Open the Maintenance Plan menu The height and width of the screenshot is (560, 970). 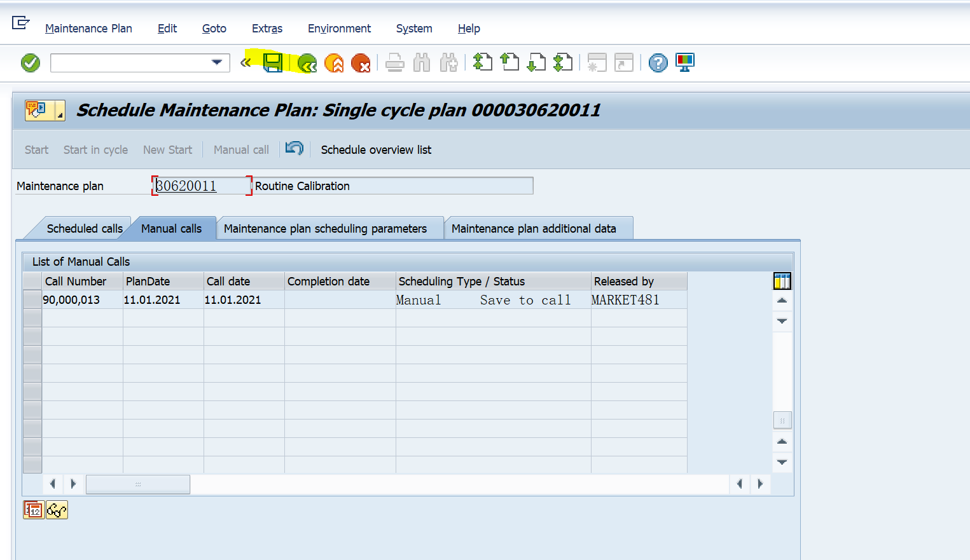click(x=88, y=29)
